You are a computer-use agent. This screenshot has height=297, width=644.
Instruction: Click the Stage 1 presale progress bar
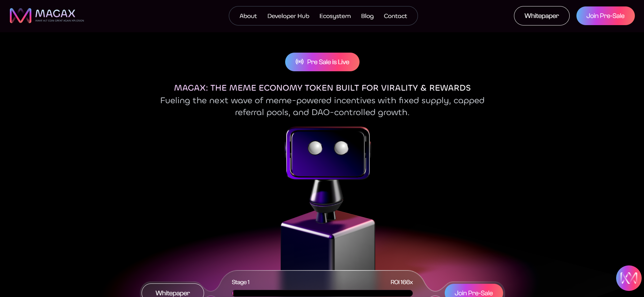pos(322,293)
